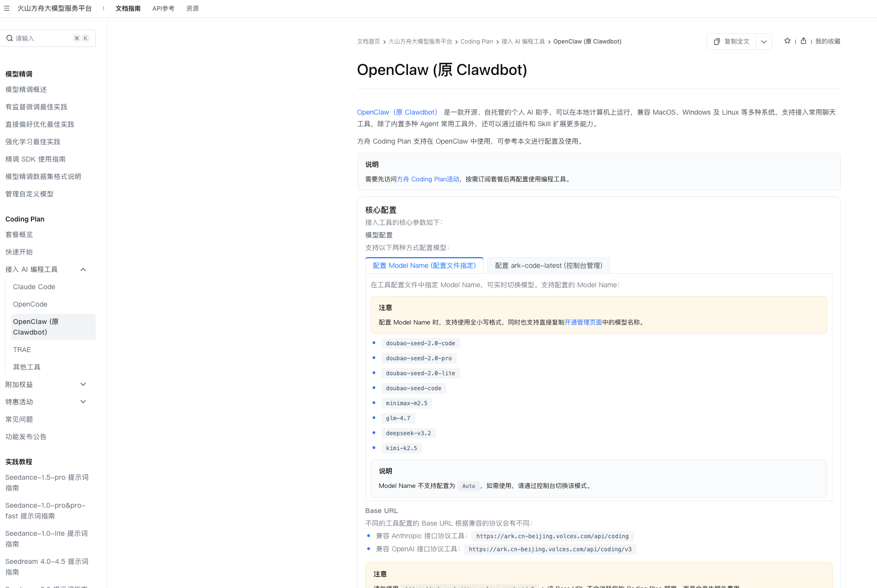877x588 pixels.
Task: Open 直接偏好优化最佳实践 in sidebar
Action: click(x=40, y=124)
